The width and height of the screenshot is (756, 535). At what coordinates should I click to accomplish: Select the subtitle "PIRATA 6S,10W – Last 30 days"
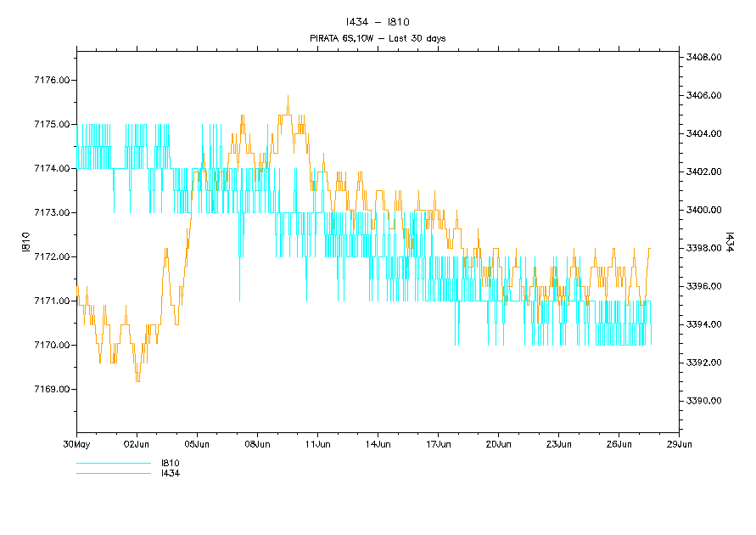[378, 38]
